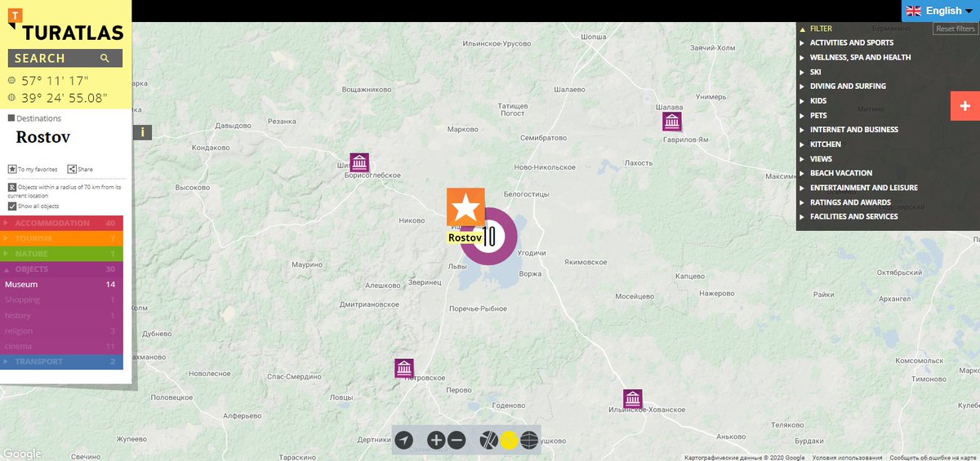This screenshot has height=461, width=980.
Task: Click the museum marker near Борисоглебское
Action: [359, 162]
